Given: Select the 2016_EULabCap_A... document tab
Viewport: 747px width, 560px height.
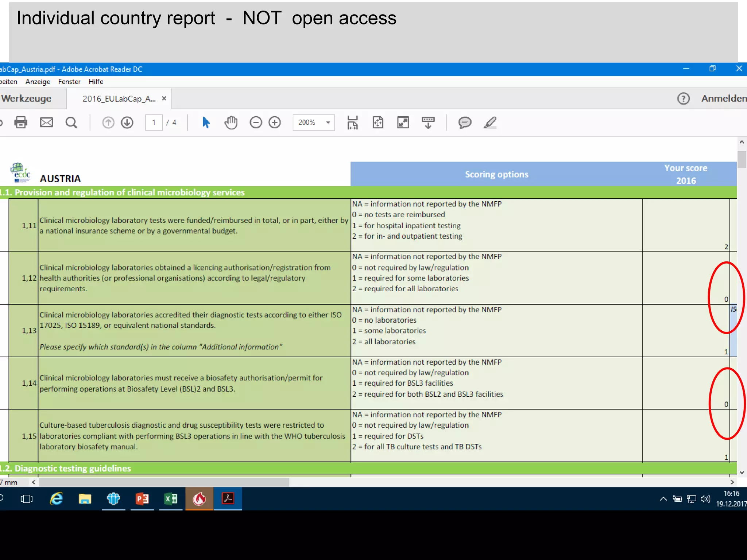Looking at the screenshot, I should point(119,99).
